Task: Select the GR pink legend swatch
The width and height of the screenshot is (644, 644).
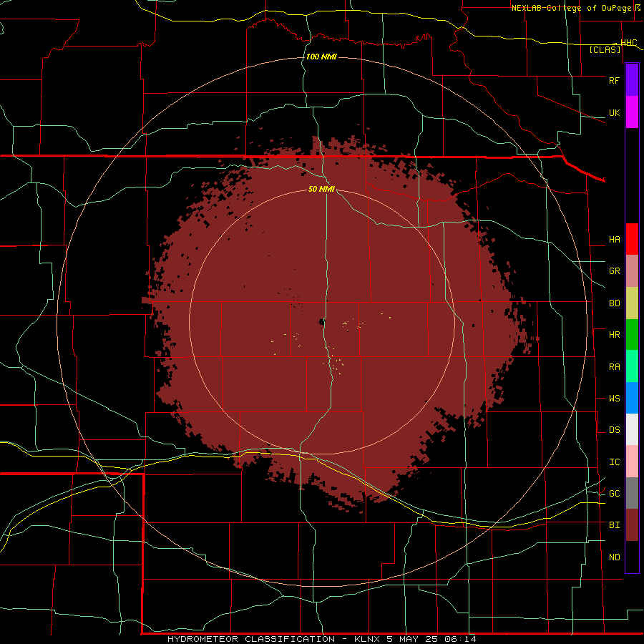Action: (632, 271)
